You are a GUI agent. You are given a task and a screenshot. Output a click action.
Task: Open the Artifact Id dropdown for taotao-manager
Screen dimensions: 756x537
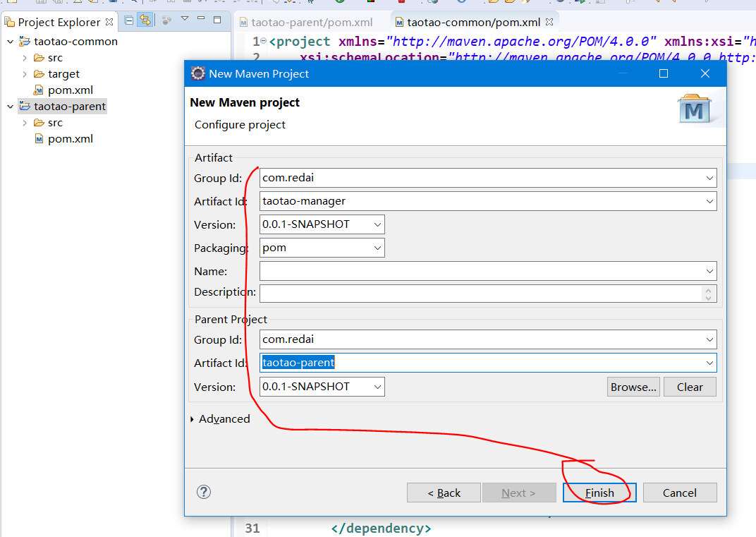(709, 201)
